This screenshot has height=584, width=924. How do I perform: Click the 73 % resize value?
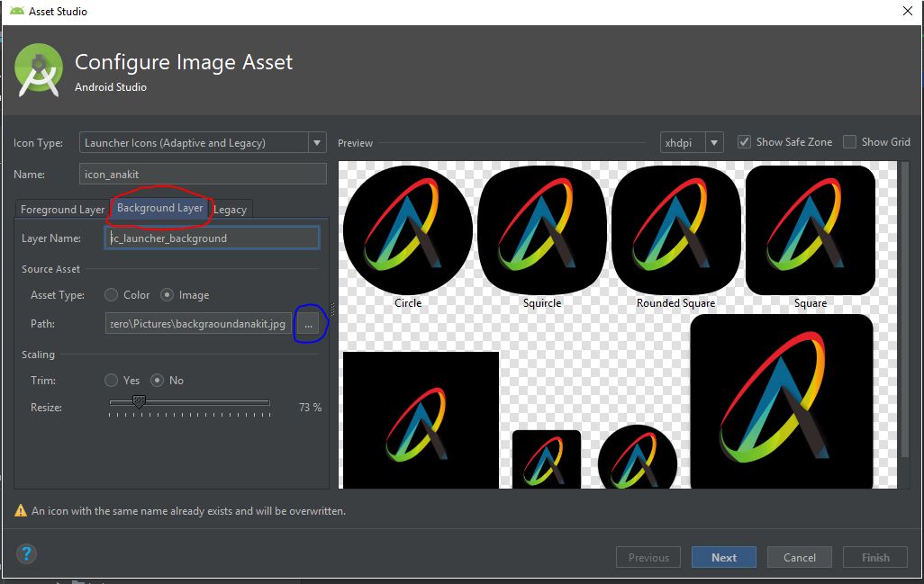click(x=310, y=408)
